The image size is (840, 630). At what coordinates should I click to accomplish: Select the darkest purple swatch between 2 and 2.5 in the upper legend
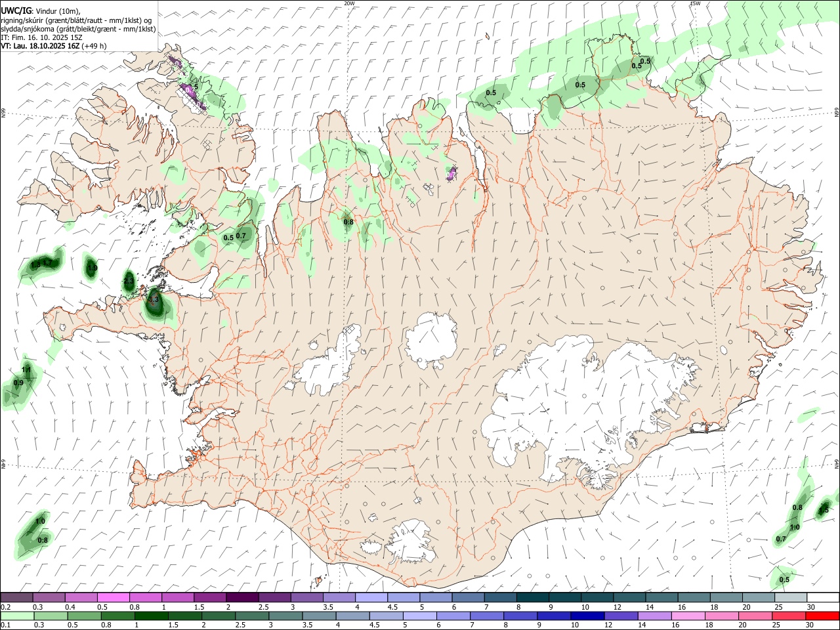point(242,597)
